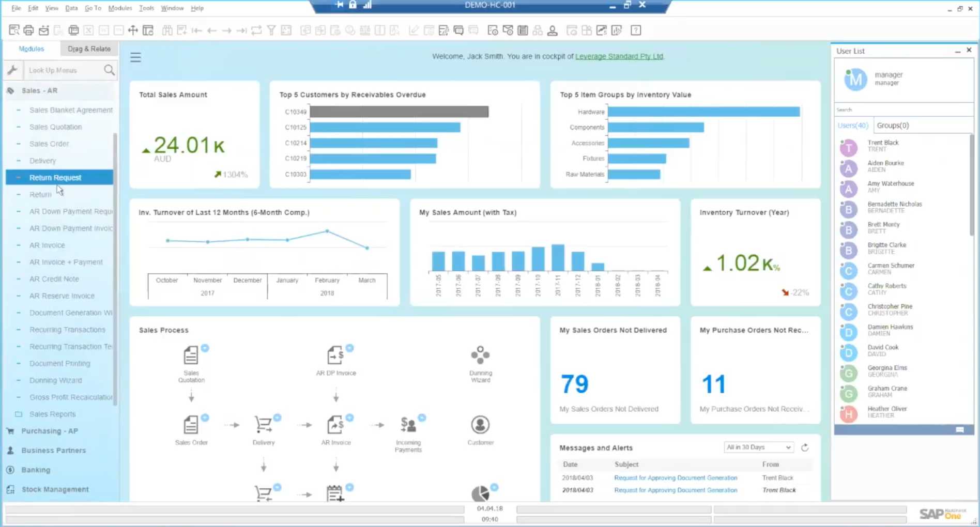Switch to Groups(0) tab in User List
980x527 pixels.
point(893,125)
